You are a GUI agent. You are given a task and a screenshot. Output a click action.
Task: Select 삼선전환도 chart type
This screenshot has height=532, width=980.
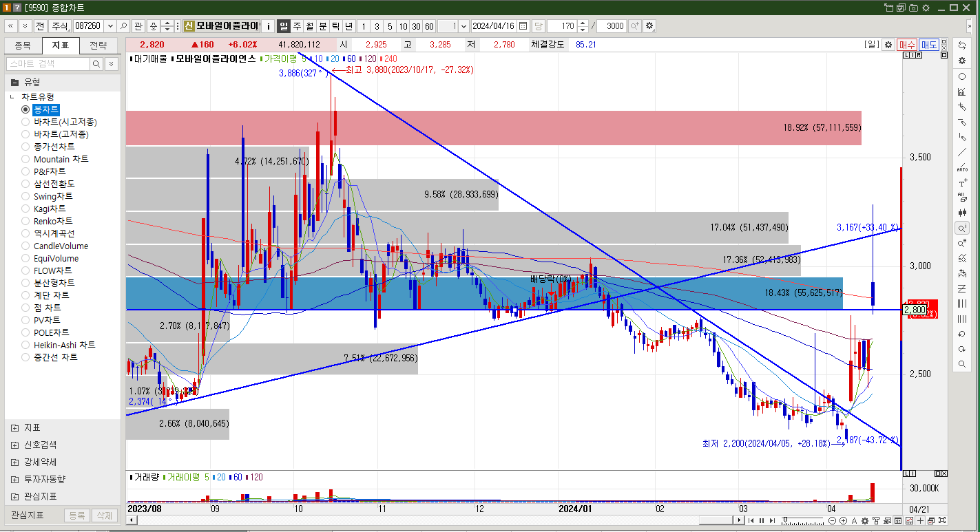click(x=25, y=184)
